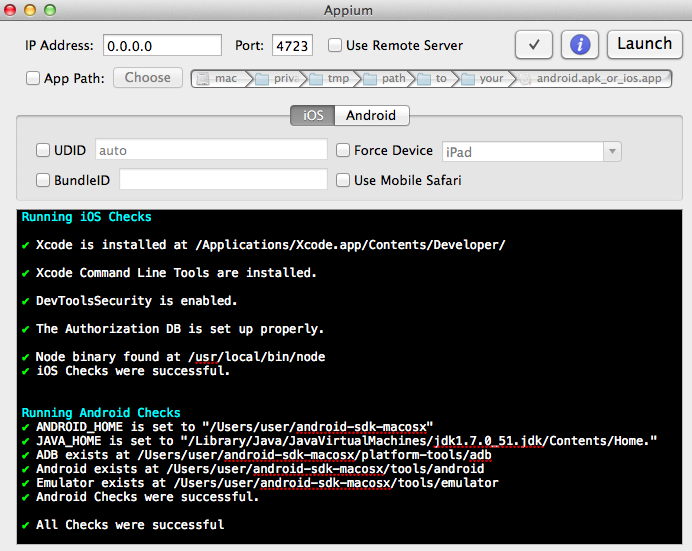The height and width of the screenshot is (551, 692).
Task: Click 'iOS Checks were successful.' line
Action: (126, 371)
